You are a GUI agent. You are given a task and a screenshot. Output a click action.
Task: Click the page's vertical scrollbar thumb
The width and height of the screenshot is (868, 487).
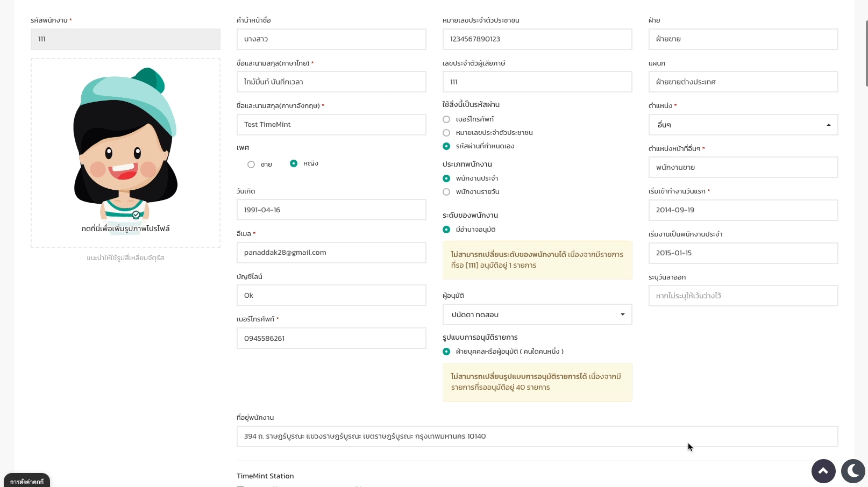click(866, 54)
